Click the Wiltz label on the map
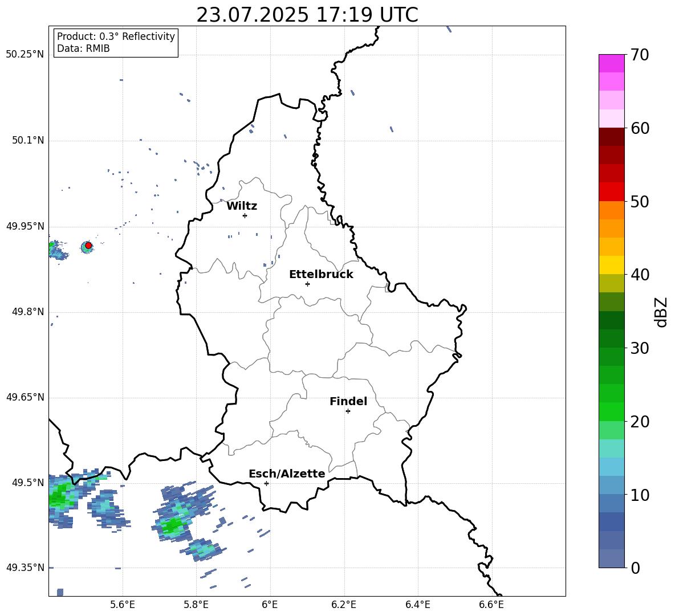The height and width of the screenshot is (616, 675). 242,206
